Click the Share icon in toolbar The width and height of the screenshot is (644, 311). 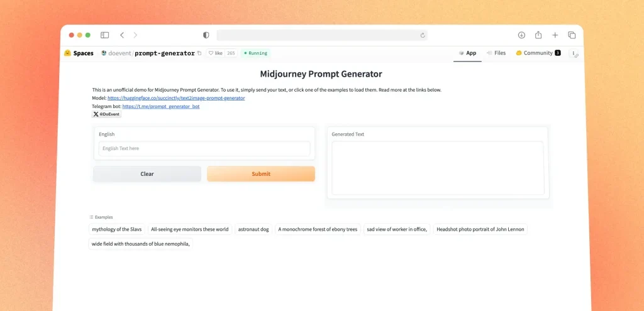pyautogui.click(x=538, y=35)
